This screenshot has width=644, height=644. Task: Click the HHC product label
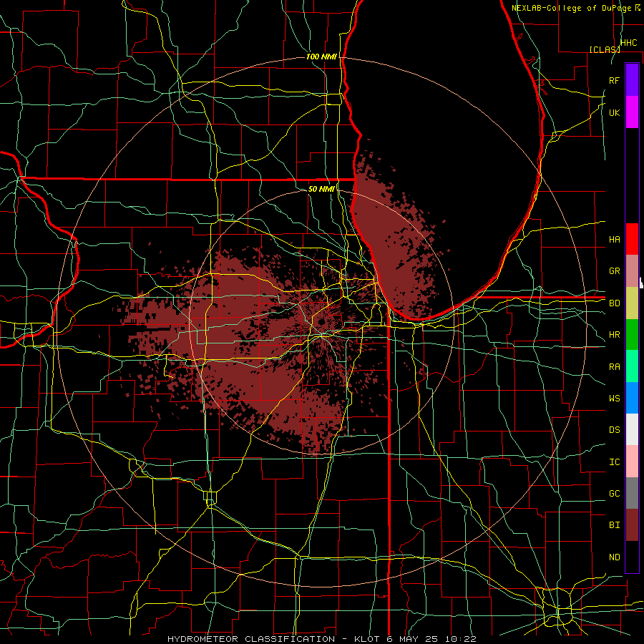tap(629, 43)
